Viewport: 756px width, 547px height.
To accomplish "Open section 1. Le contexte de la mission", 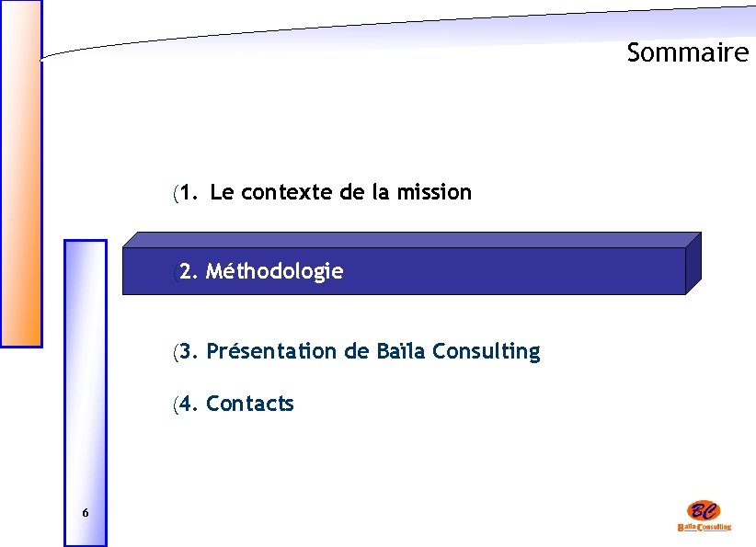I will pos(326,193).
